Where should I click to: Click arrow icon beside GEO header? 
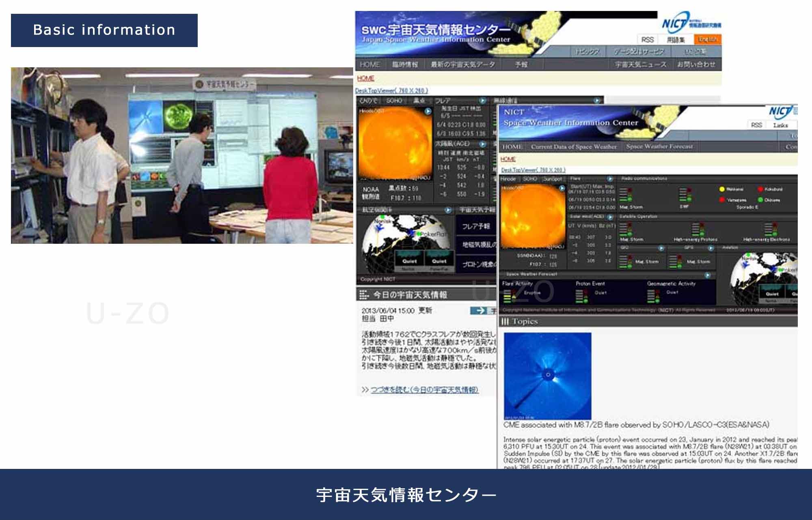coord(661,248)
